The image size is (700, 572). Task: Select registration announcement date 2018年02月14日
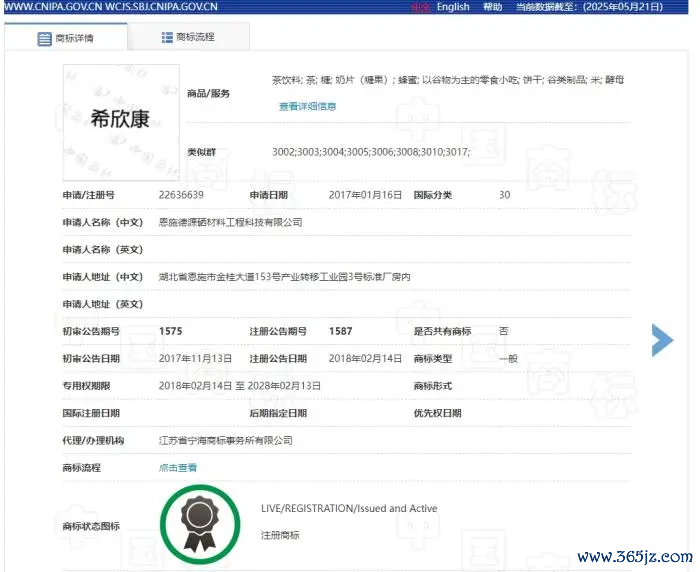365,358
